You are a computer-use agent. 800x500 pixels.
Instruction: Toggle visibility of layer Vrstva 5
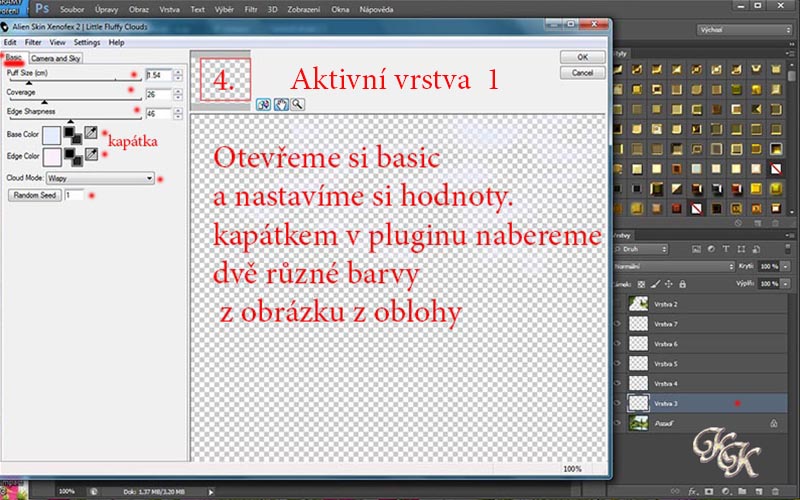(x=617, y=363)
